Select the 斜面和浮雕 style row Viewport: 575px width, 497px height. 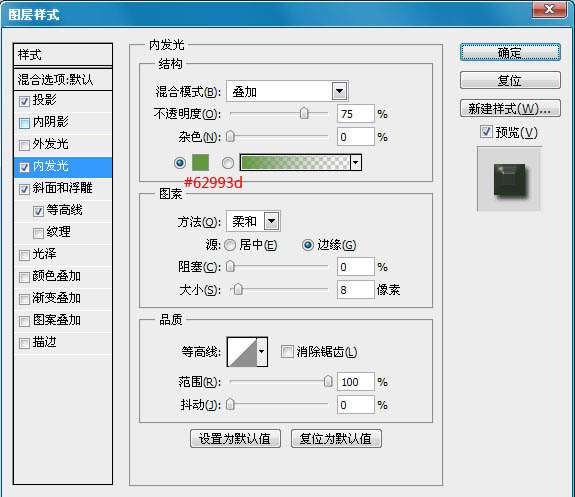63,189
